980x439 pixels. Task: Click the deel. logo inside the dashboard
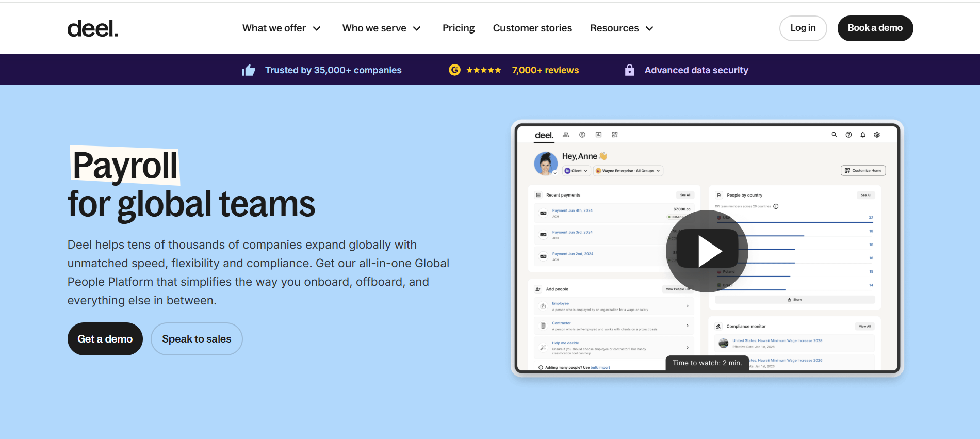[x=544, y=135]
